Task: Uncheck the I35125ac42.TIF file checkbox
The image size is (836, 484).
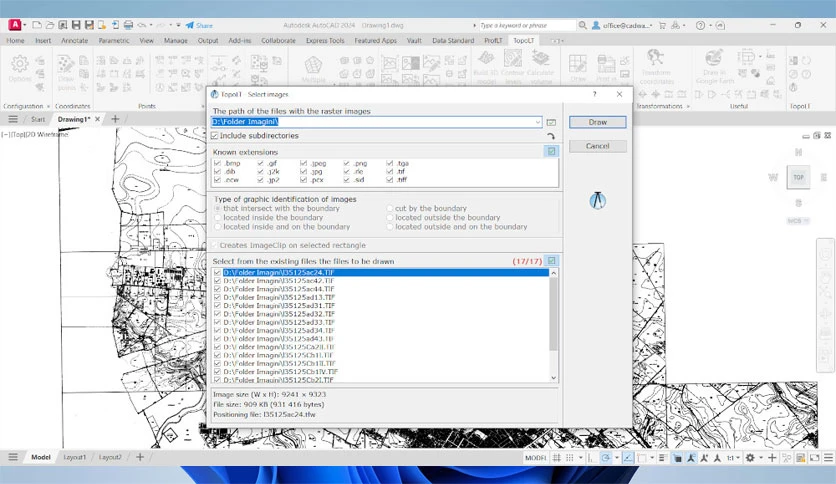Action: click(217, 281)
